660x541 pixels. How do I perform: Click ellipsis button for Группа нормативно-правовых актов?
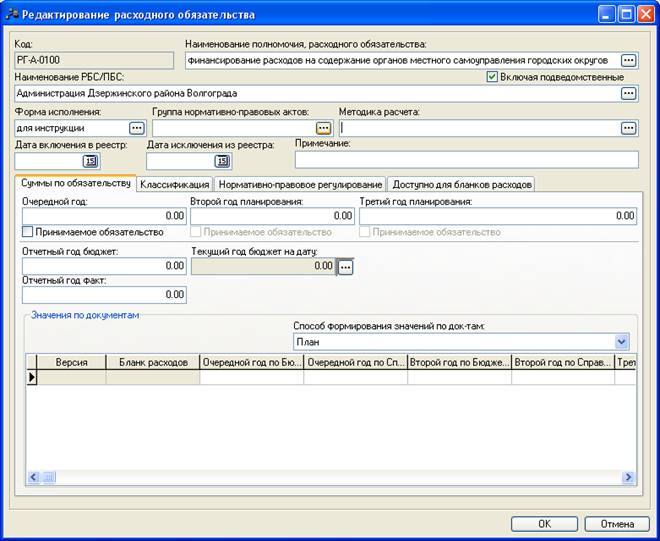pyautogui.click(x=323, y=128)
